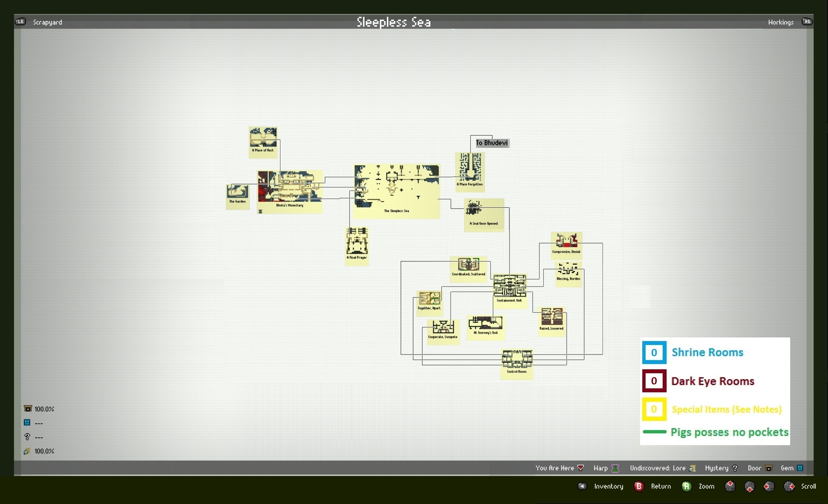Screen dimensions: 828x504
Task: Click the blue Shrine Rooms counter box
Action: coord(654,352)
